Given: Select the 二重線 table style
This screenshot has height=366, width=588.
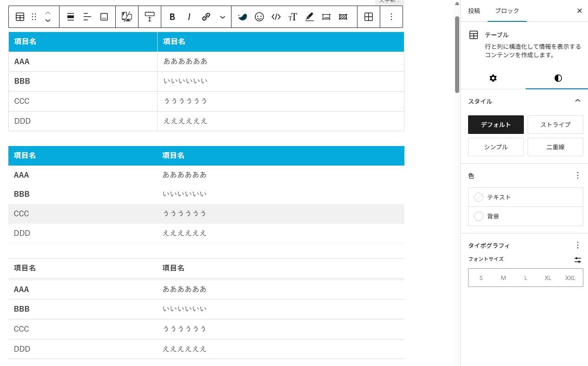Looking at the screenshot, I should pyautogui.click(x=555, y=147).
